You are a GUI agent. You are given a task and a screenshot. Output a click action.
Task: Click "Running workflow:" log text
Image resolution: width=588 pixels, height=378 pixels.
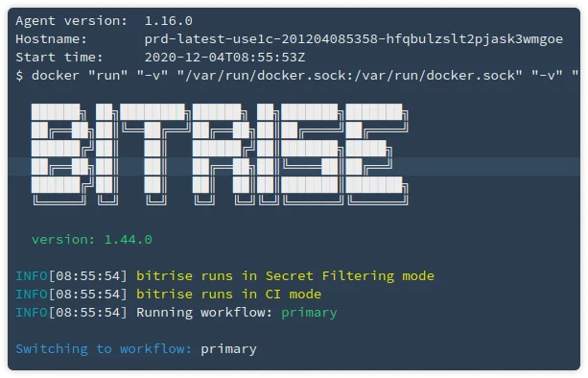click(x=204, y=313)
